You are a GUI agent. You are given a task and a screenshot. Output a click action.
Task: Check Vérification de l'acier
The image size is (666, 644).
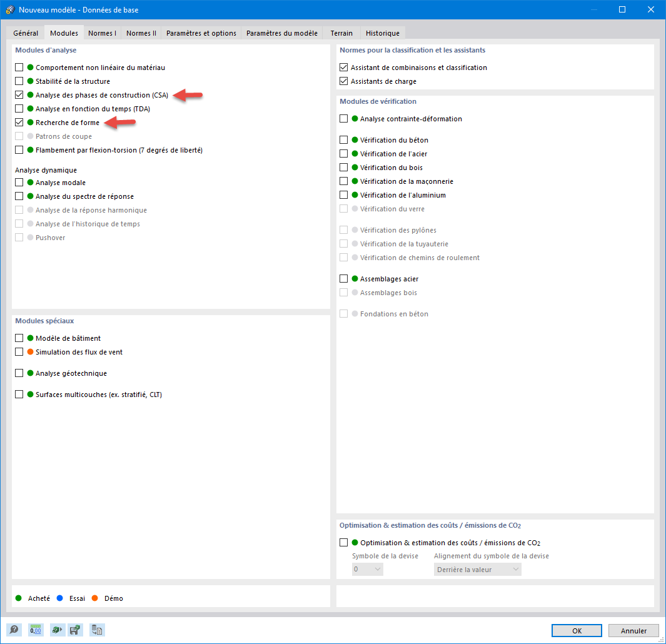click(343, 153)
